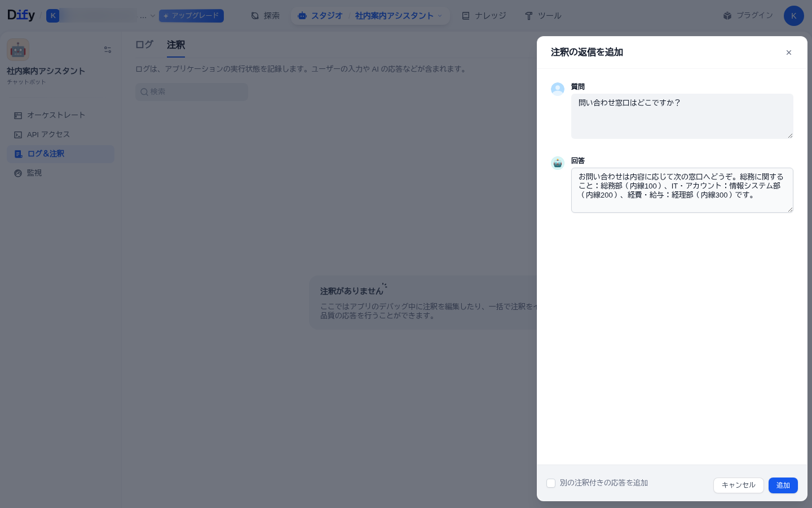Select the ログ&注釈 sidebar item
The width and height of the screenshot is (812, 508).
point(61,154)
